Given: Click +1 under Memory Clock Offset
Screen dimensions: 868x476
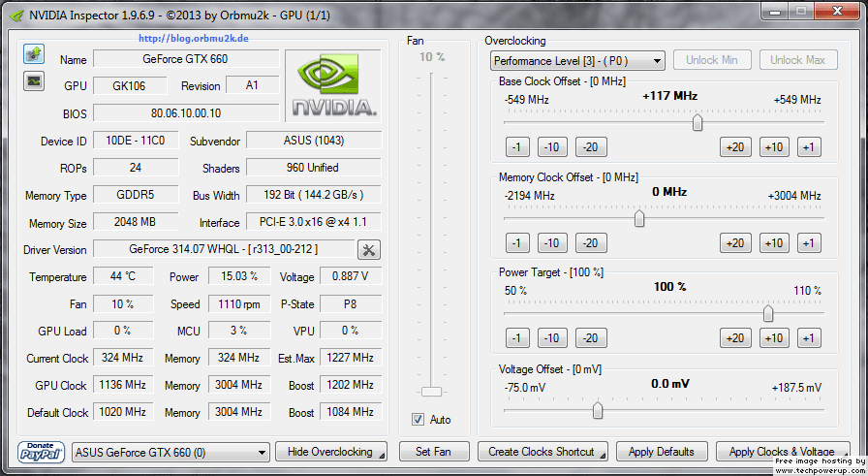Looking at the screenshot, I should pos(809,243).
